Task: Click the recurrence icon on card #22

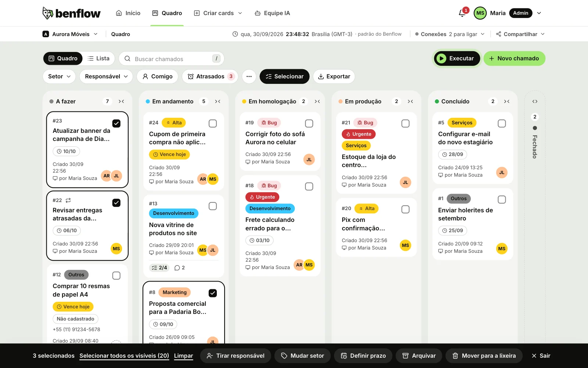Action: pyautogui.click(x=68, y=201)
